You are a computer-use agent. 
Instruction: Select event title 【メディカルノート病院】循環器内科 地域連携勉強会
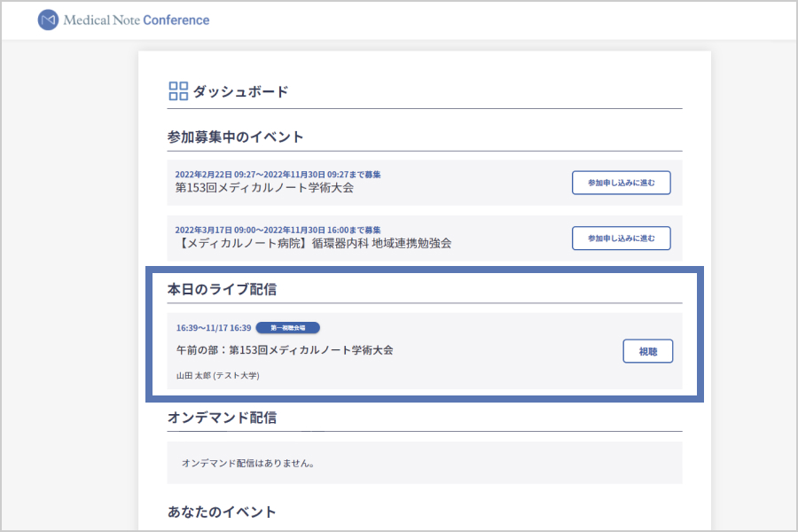click(313, 243)
